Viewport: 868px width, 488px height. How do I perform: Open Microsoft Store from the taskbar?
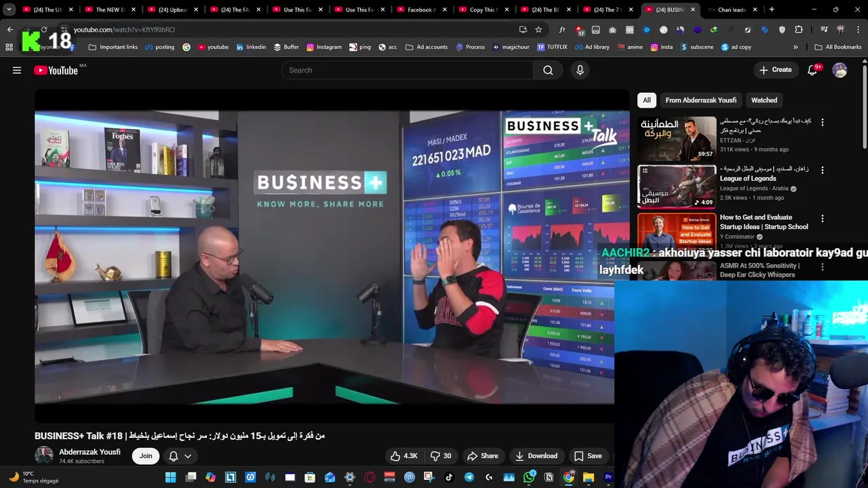click(x=310, y=477)
